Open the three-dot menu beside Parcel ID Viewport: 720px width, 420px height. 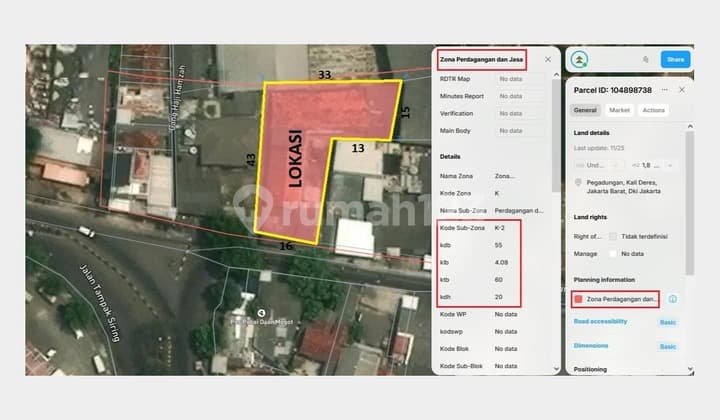coord(664,90)
